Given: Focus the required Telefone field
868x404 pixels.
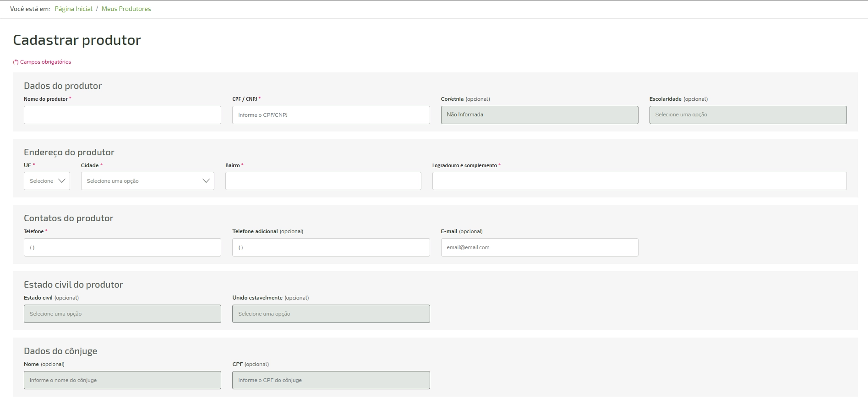Looking at the screenshot, I should [122, 247].
